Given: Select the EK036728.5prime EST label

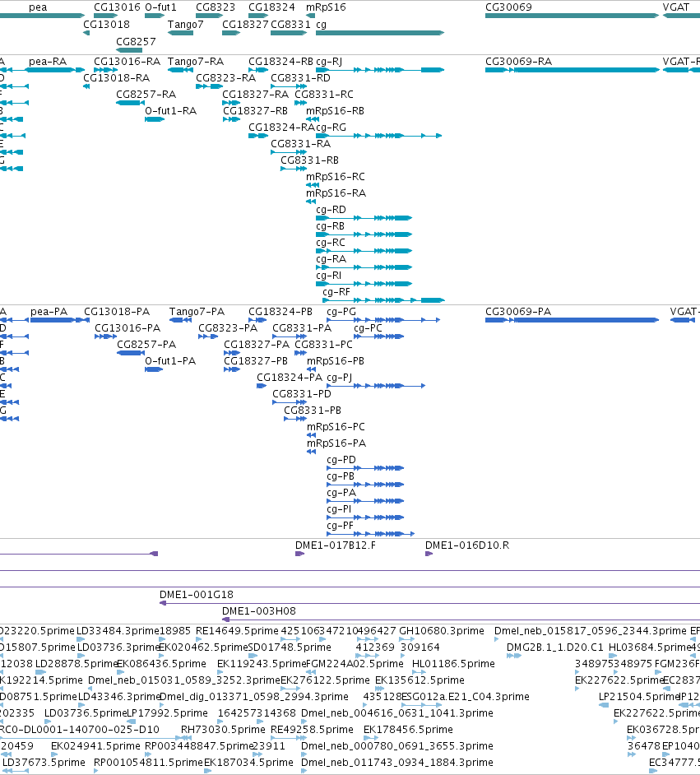Looking at the screenshot, I should click(x=664, y=729).
